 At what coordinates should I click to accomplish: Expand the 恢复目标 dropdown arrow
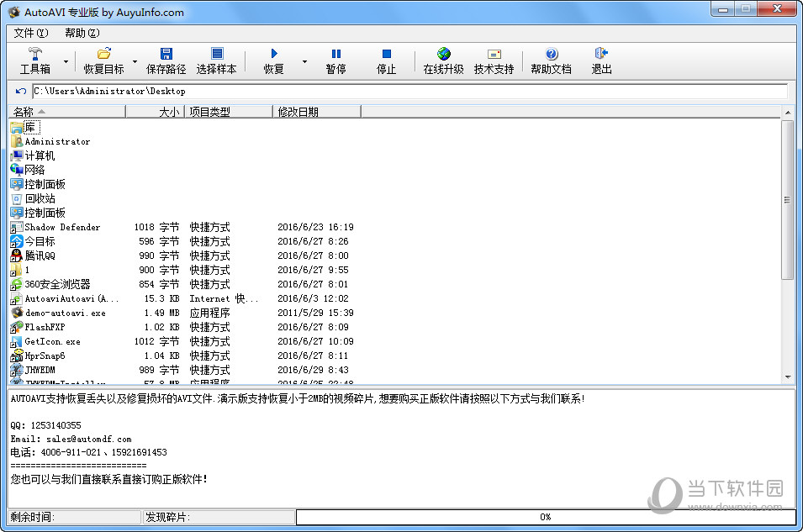pyautogui.click(x=135, y=61)
